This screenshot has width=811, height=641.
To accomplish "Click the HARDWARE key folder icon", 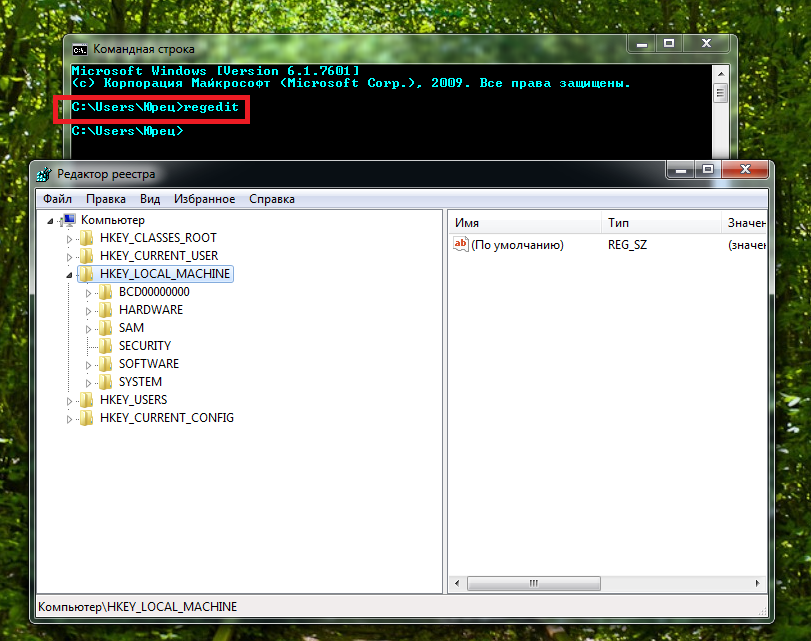I will coord(105,310).
